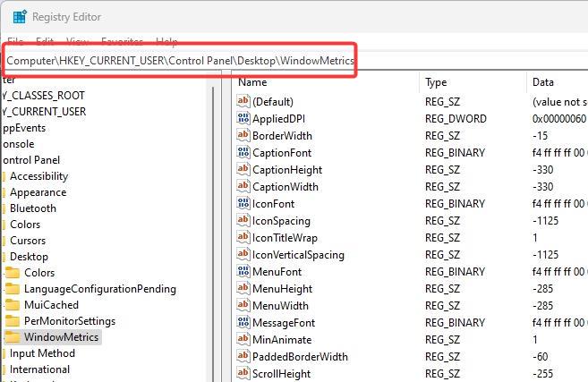Select the Appearance key in the tree

[x=38, y=192]
